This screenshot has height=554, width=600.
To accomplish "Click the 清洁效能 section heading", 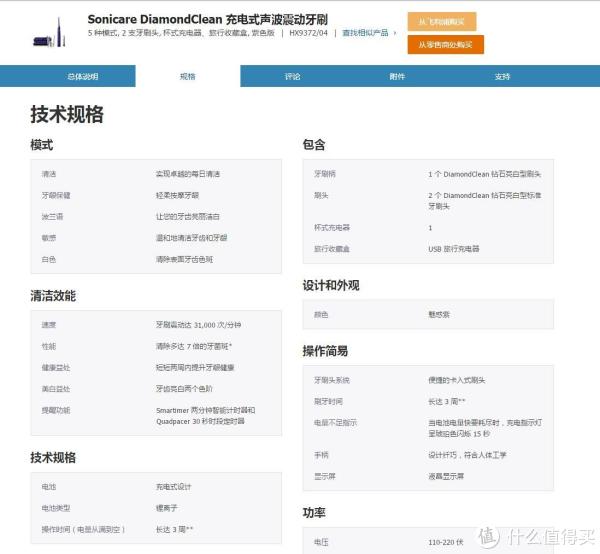I will point(53,296).
